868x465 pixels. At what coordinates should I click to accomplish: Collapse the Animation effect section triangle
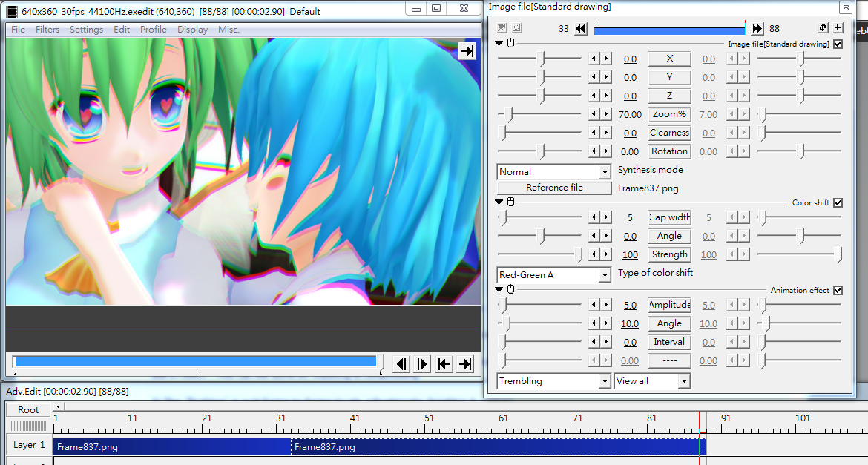(499, 289)
